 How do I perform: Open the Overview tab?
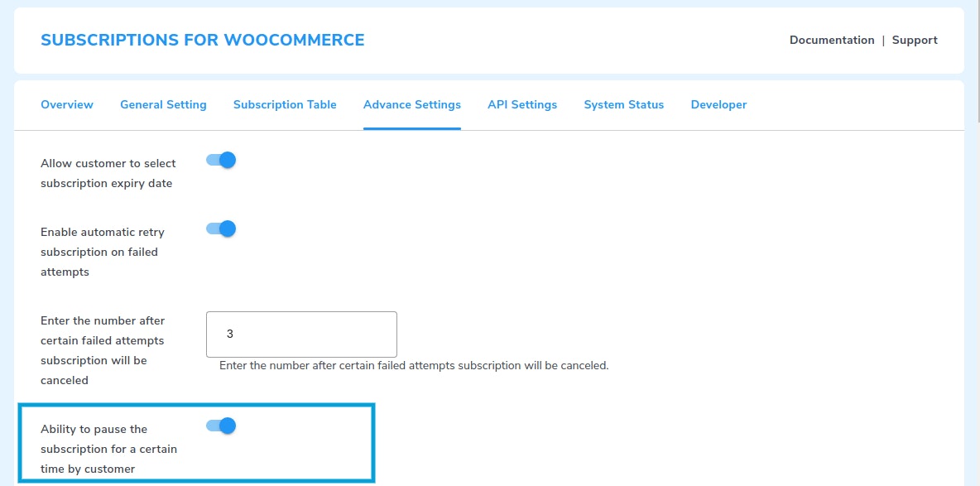(67, 104)
